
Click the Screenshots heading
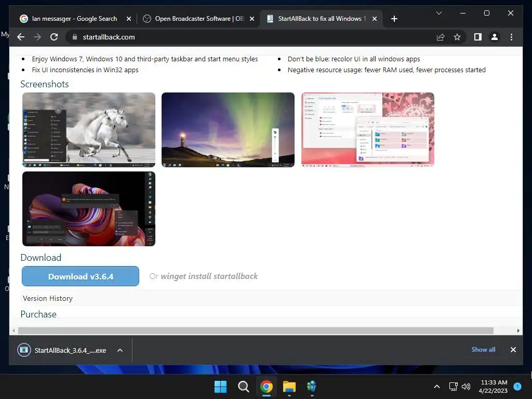tap(45, 84)
